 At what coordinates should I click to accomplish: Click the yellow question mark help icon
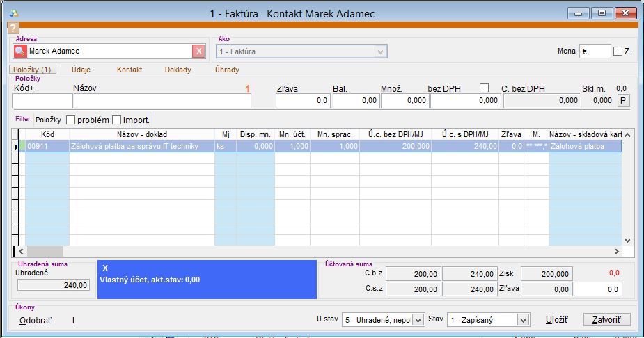click(x=13, y=28)
